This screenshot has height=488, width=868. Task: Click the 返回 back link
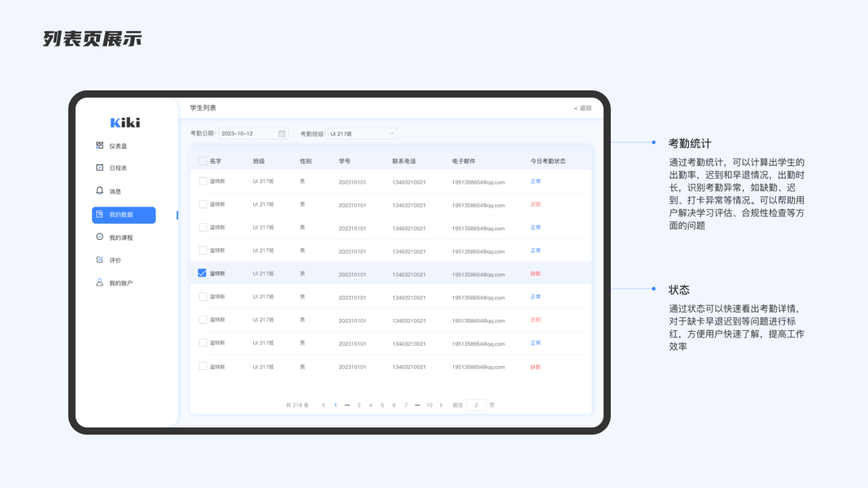582,108
